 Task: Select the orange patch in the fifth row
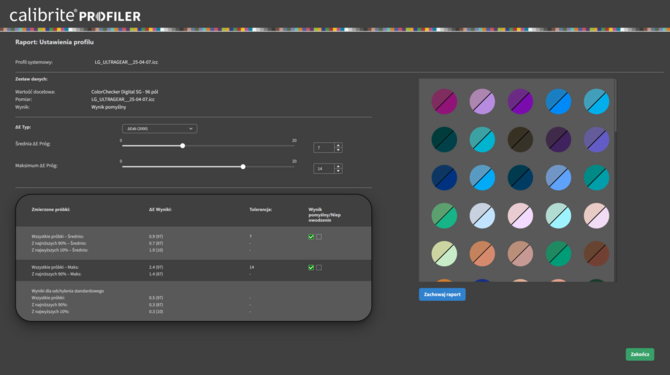[482, 254]
